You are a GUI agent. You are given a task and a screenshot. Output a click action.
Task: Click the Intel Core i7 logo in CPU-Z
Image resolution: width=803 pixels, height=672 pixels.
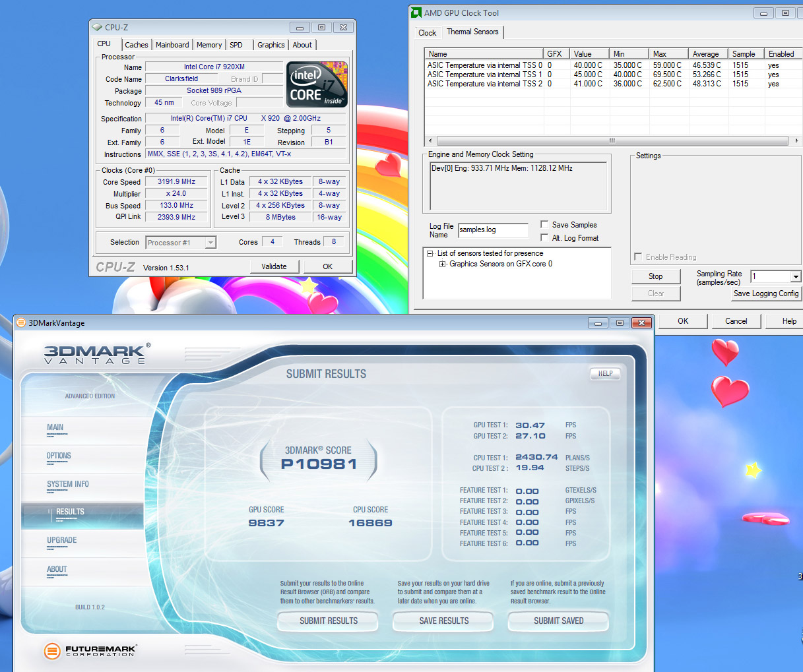[317, 84]
